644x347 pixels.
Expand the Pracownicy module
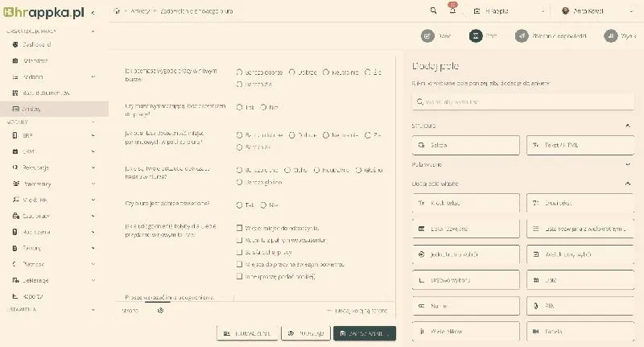point(93,184)
